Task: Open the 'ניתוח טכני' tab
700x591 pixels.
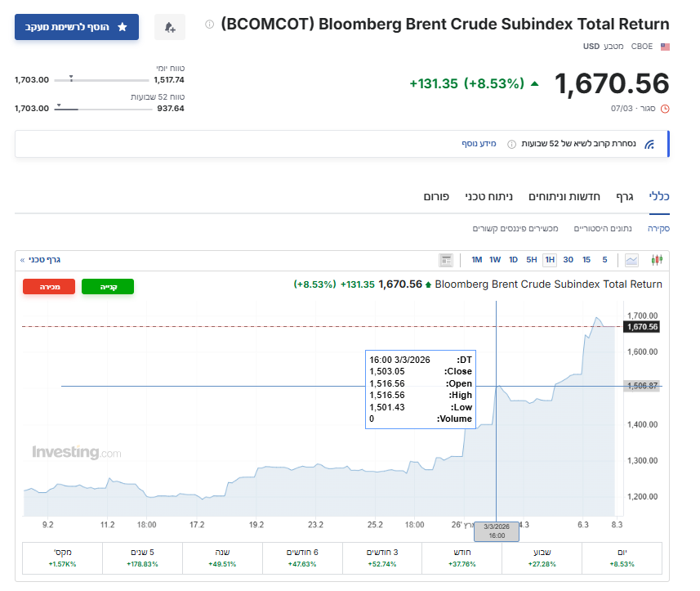Action: coord(488,196)
